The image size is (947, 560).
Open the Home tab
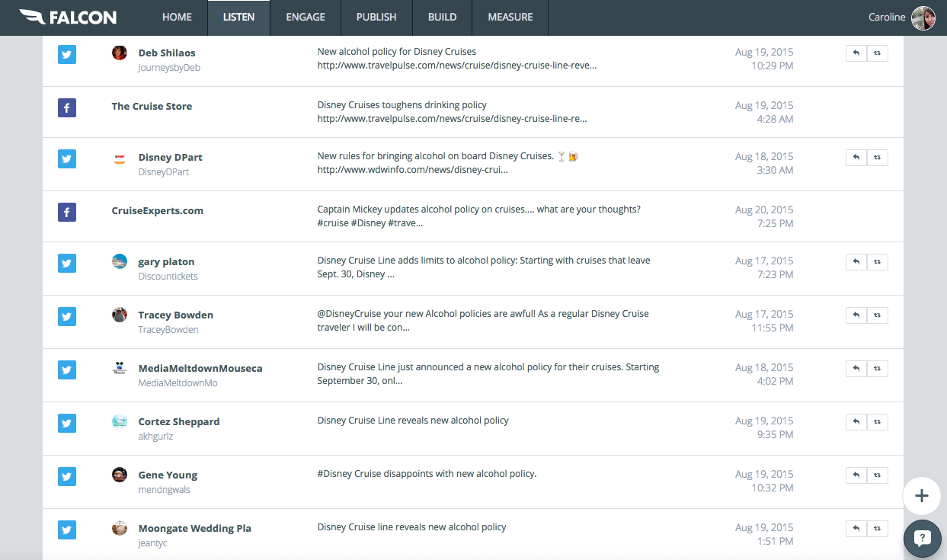(x=177, y=17)
